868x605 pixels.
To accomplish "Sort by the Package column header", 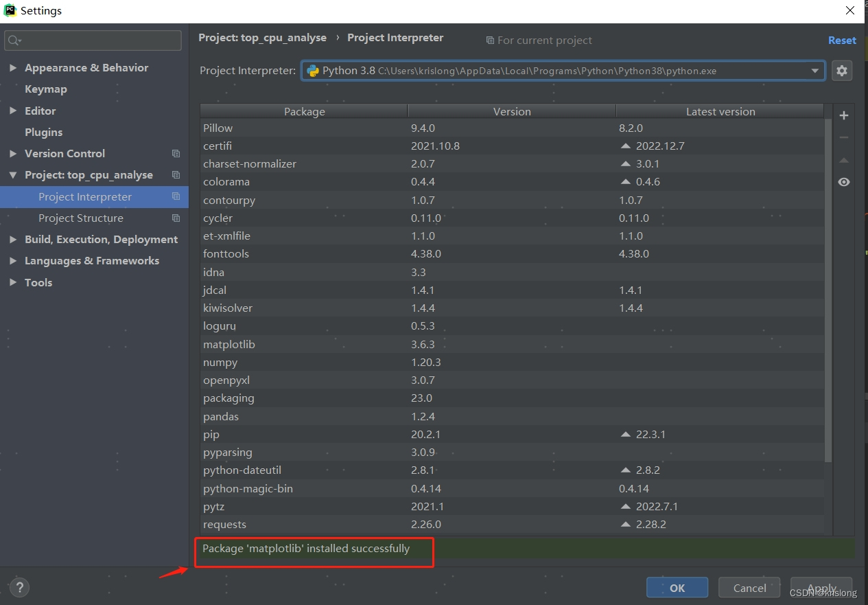I will 304,111.
